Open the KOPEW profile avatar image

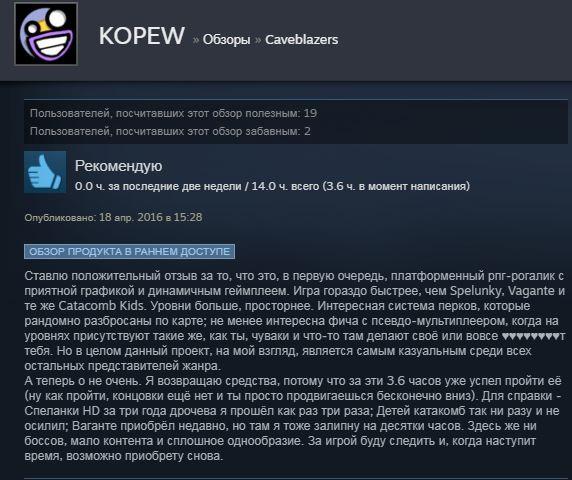(x=46, y=34)
